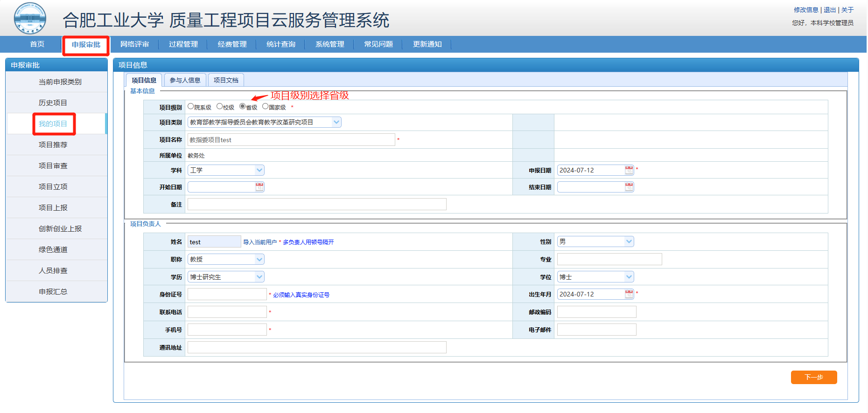Select the 校级 project level radio
The image size is (868, 413).
click(x=219, y=107)
